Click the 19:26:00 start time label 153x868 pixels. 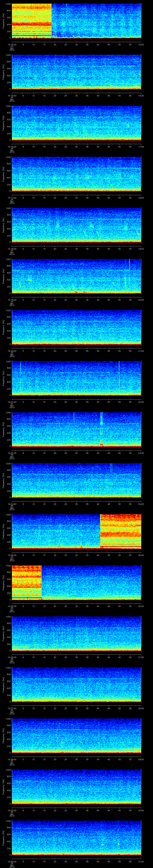click(x=12, y=657)
